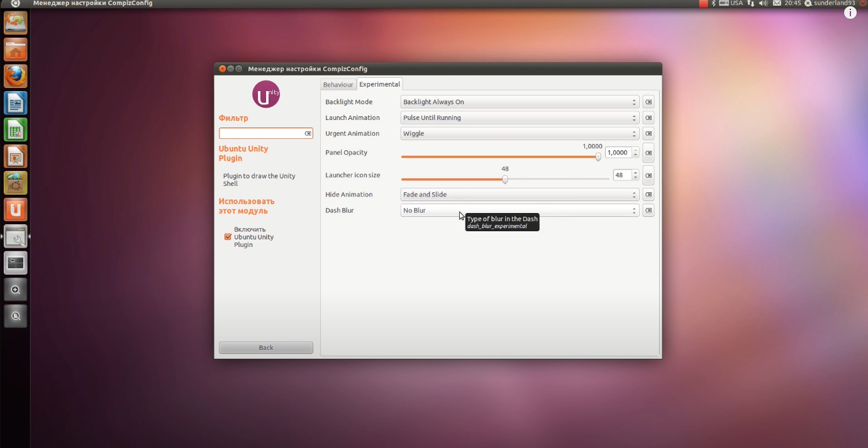Viewport: 868px width, 448px height.
Task: Click the Panel Opacity label
Action: coord(346,153)
